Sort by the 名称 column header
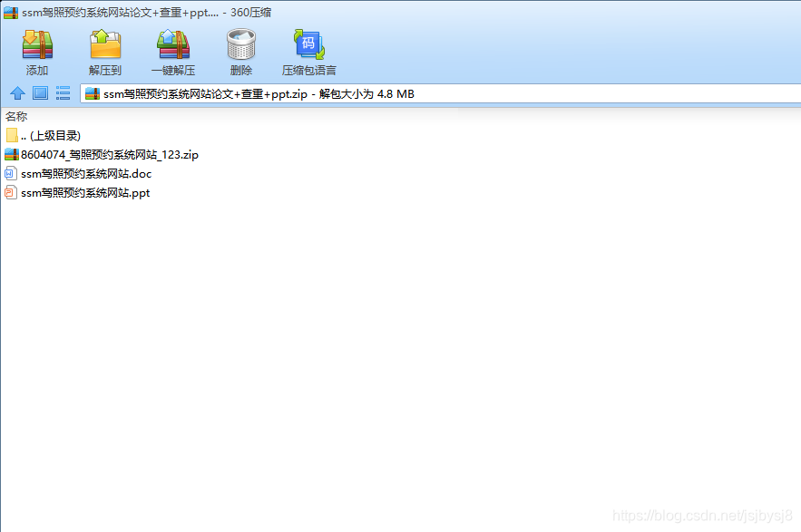 (15, 116)
